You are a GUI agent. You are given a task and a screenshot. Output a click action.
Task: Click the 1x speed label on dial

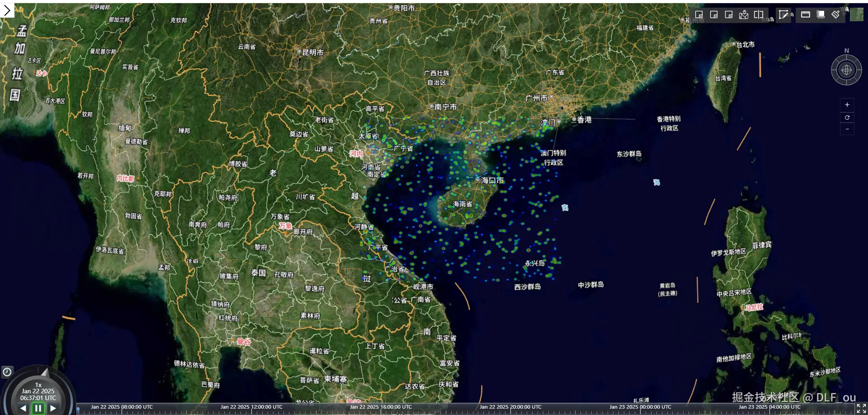tap(38, 385)
